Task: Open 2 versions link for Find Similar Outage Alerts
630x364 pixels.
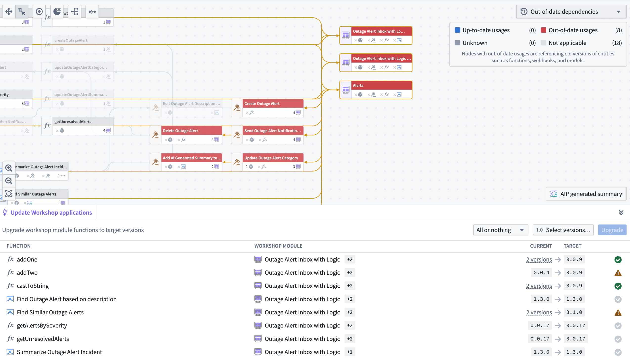Action: (539, 313)
